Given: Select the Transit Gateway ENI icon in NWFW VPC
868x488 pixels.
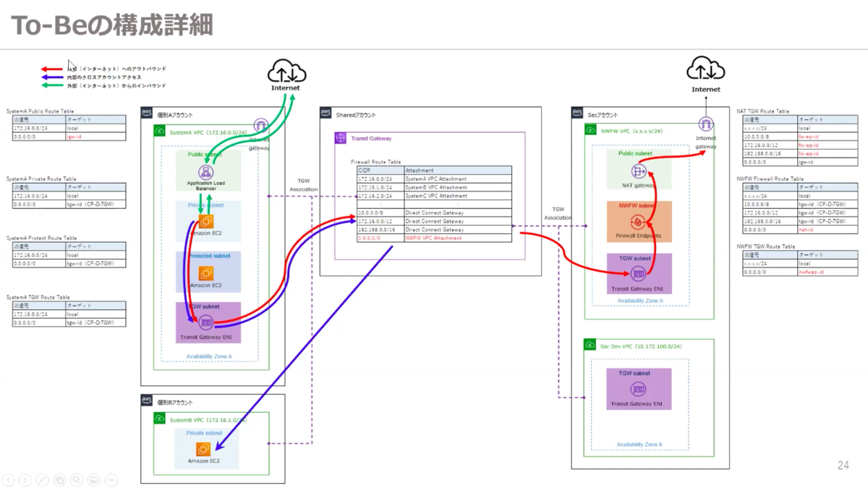Looking at the screenshot, I should click(638, 274).
